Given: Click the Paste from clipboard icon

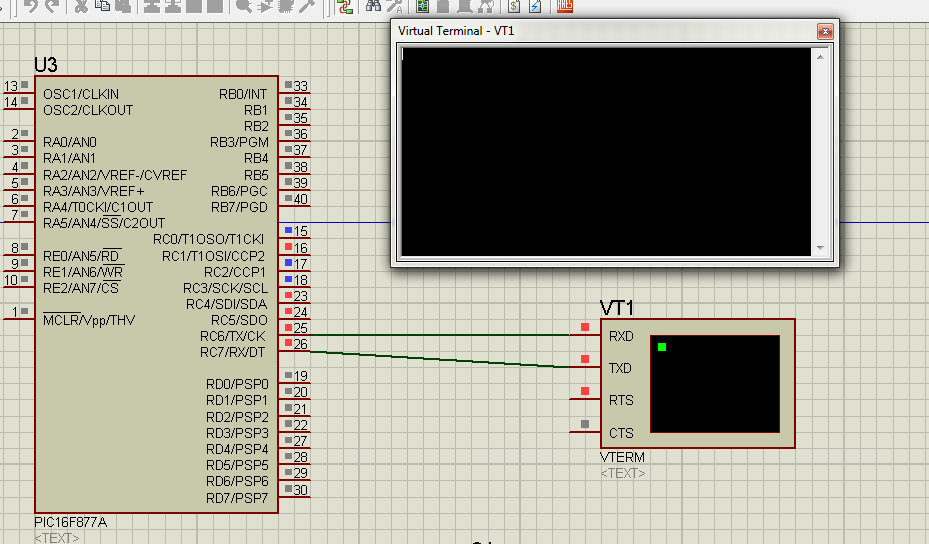Looking at the screenshot, I should [123, 5].
